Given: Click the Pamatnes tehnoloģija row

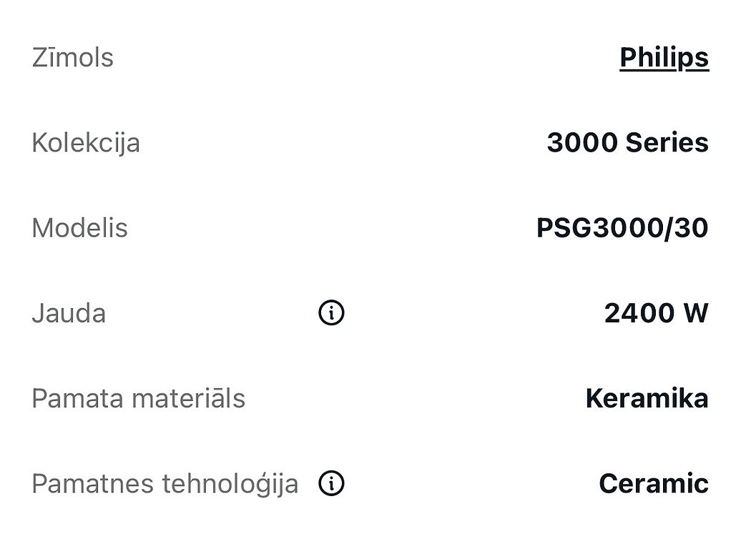Looking at the screenshot, I should [x=370, y=483].
